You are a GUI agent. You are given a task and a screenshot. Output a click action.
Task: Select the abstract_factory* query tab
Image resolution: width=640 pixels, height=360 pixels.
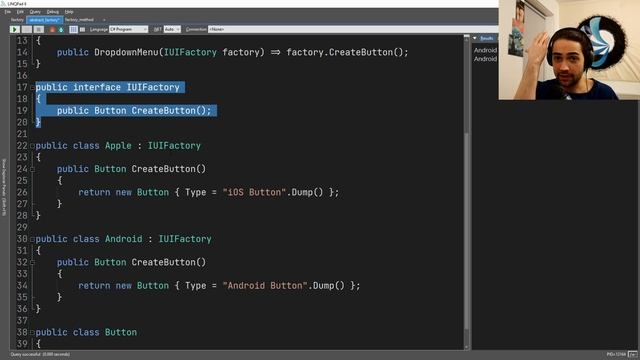pyautogui.click(x=44, y=20)
